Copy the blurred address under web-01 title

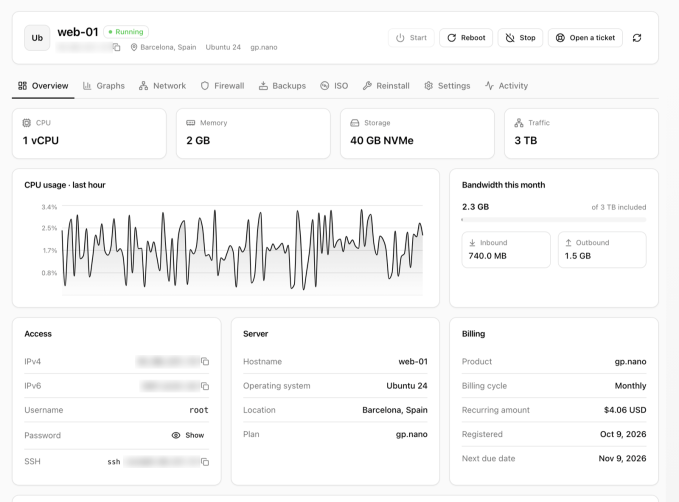tap(116, 47)
